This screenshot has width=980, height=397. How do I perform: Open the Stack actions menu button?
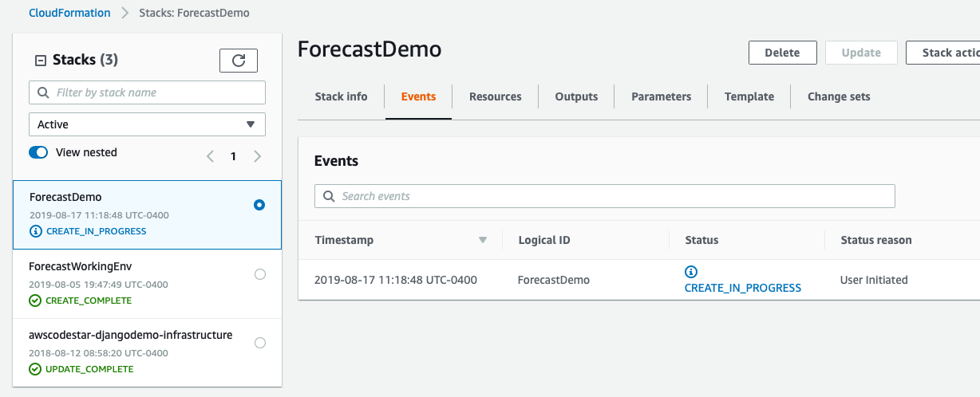click(943, 53)
